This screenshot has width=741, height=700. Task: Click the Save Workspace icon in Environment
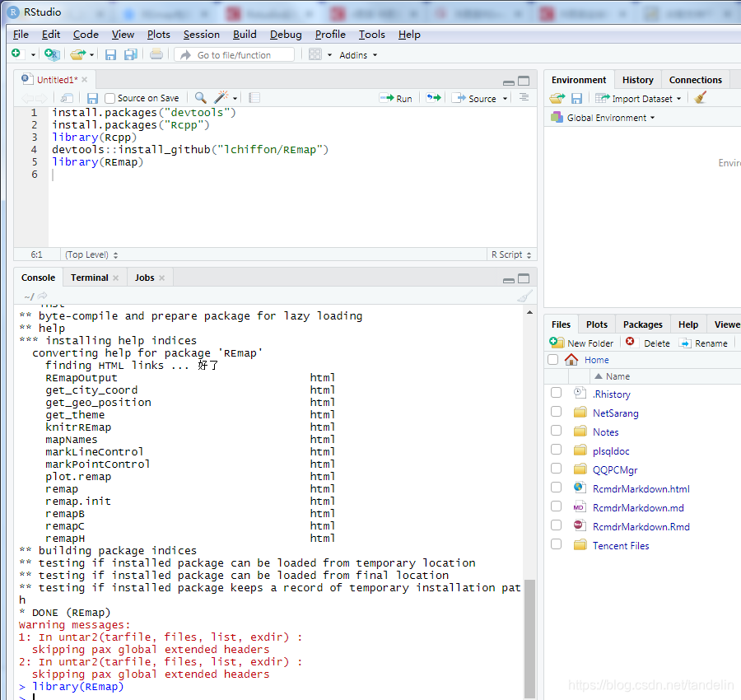tap(576, 98)
